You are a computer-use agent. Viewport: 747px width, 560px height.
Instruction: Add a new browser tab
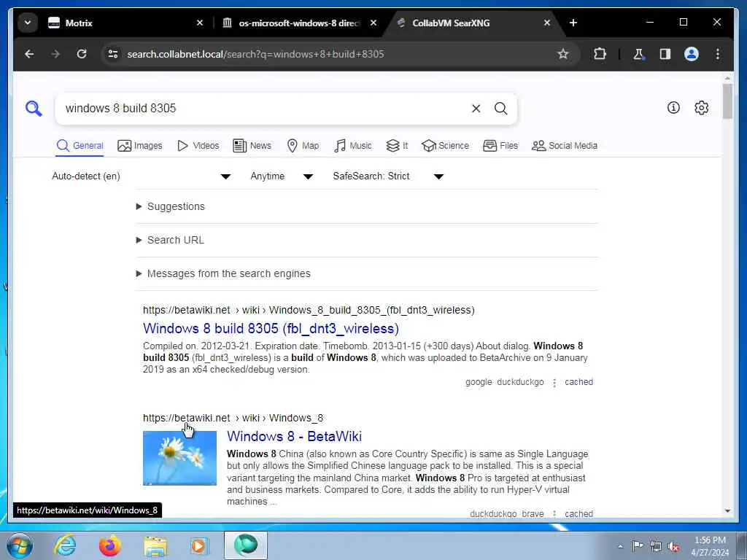pyautogui.click(x=573, y=23)
